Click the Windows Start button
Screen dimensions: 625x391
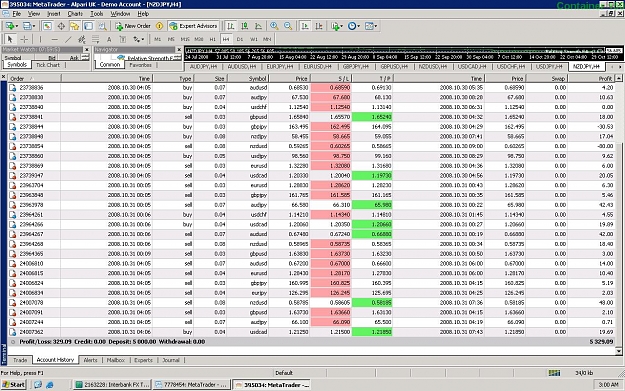point(14,385)
